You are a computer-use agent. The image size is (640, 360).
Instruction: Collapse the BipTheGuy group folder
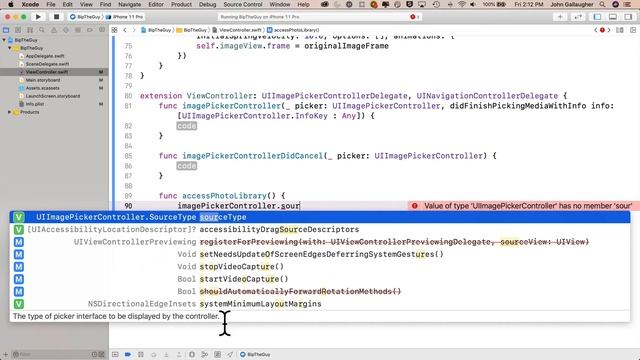(10, 48)
